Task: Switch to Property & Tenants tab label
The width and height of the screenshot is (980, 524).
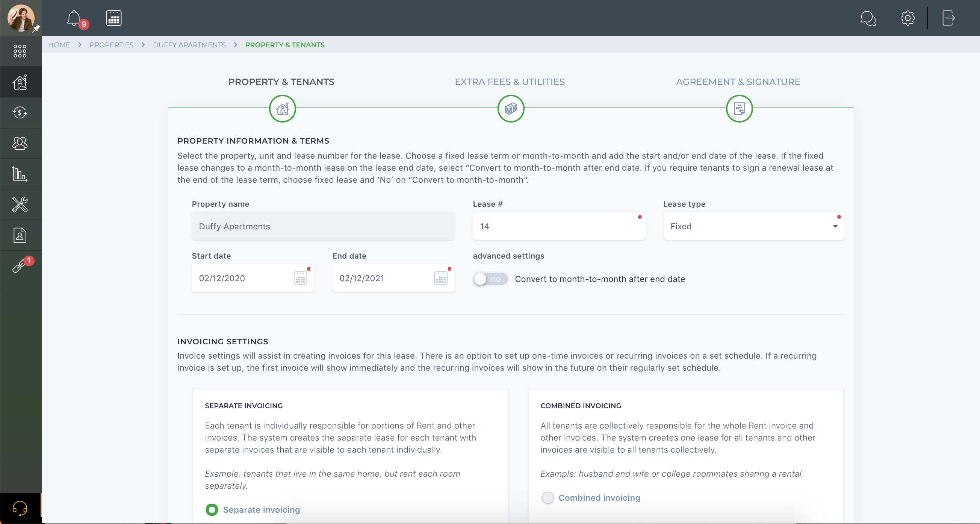Action: point(281,82)
